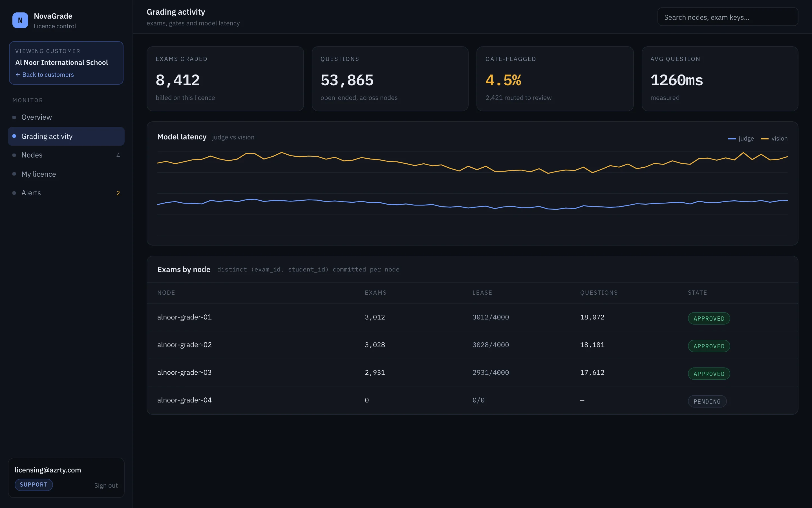Click Al Noor International School customer name
Viewport: 812px width, 508px height.
(61, 62)
